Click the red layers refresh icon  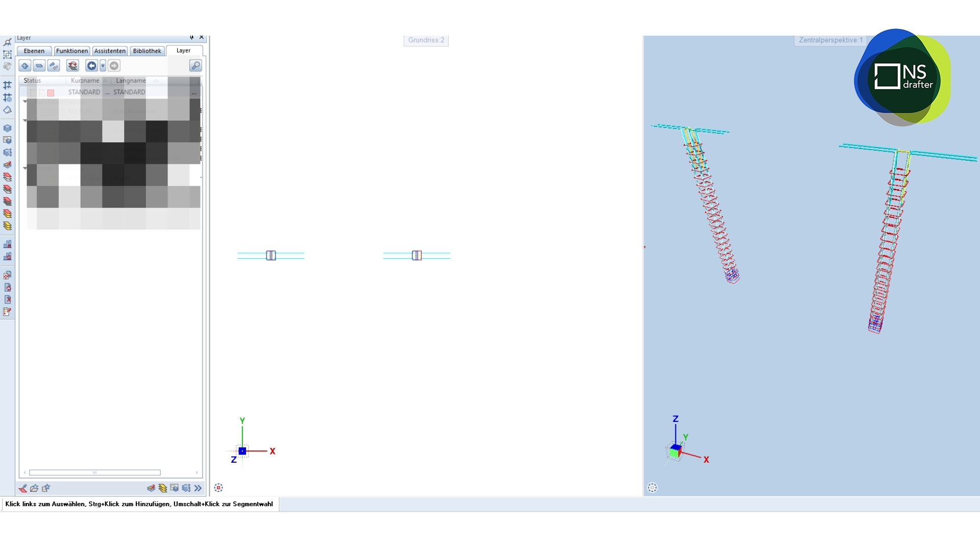click(72, 66)
